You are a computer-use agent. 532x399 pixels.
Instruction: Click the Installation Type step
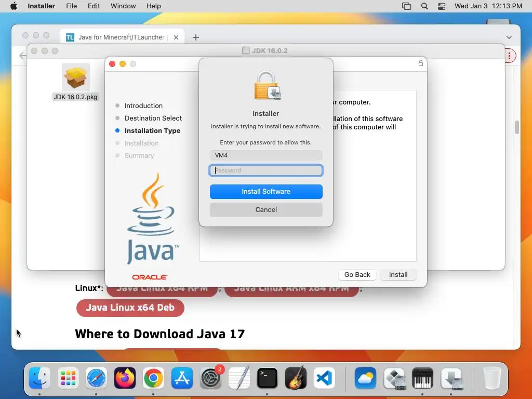pos(152,130)
